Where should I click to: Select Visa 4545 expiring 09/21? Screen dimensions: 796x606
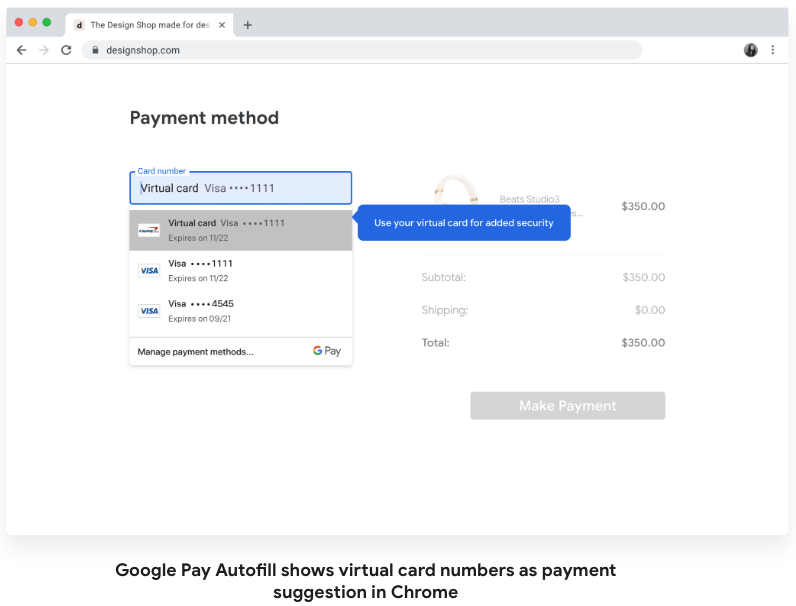(x=240, y=310)
